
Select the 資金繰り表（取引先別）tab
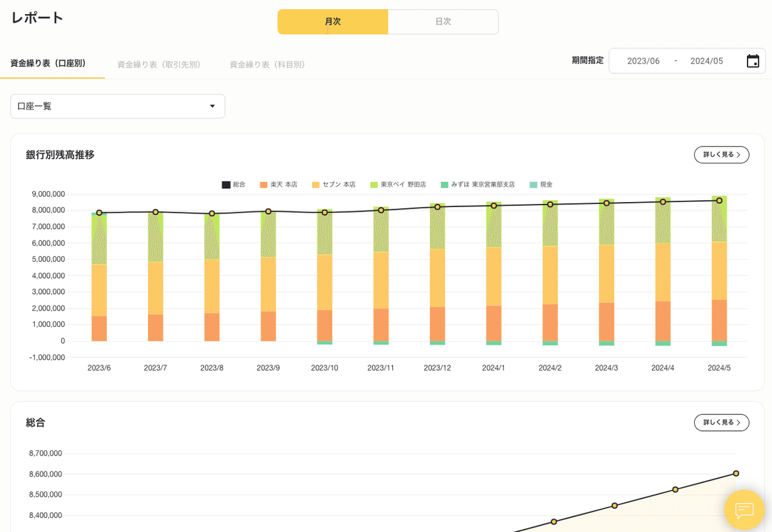(x=159, y=64)
